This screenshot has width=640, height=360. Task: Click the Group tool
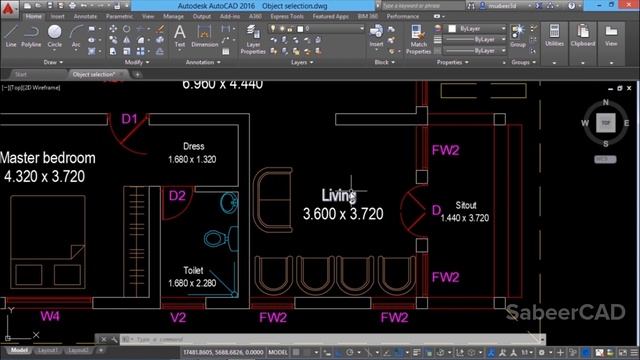tap(518, 35)
